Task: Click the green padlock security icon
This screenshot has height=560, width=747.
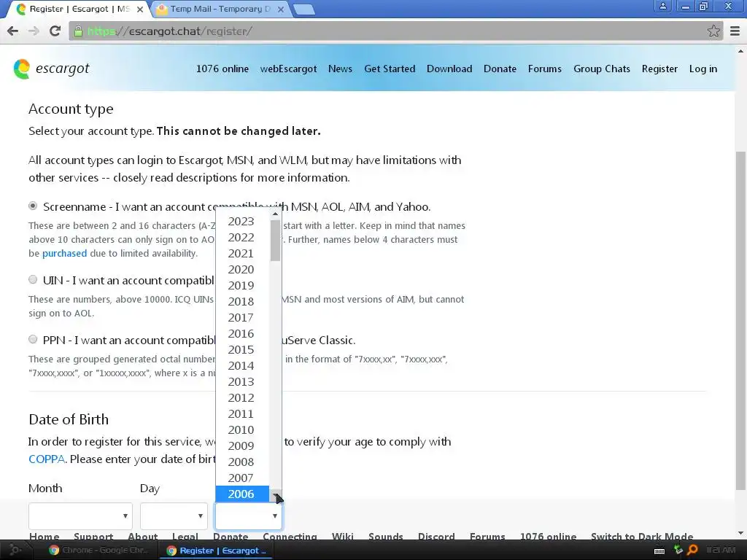Action: click(x=78, y=31)
